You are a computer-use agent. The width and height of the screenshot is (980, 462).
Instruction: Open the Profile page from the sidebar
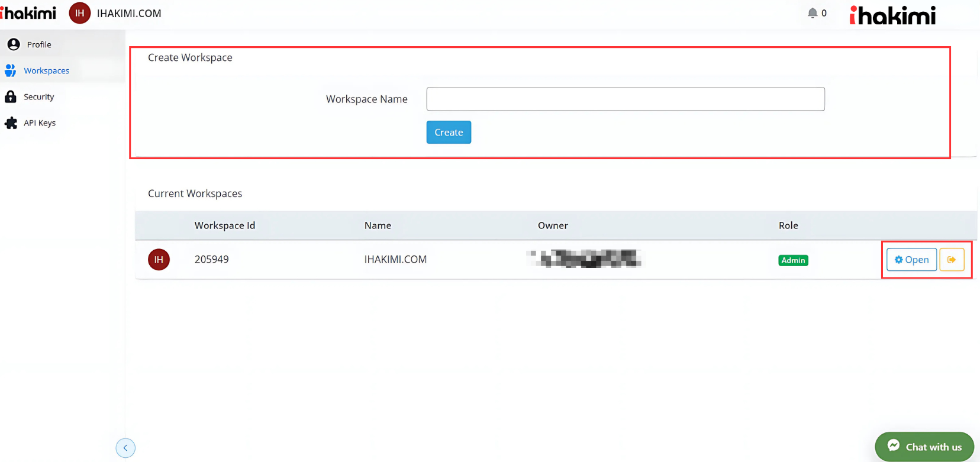tap(38, 44)
